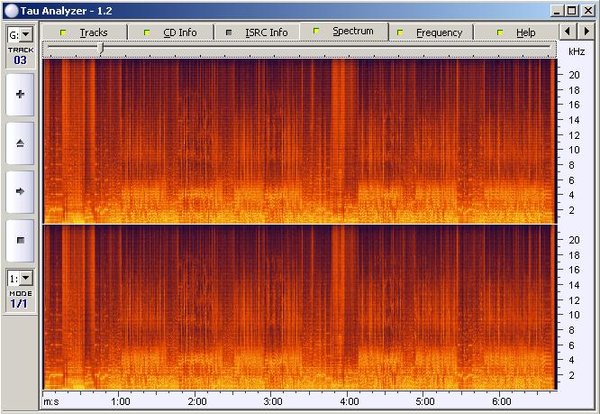The width and height of the screenshot is (600, 414).
Task: Click track number 03 display
Action: tap(20, 60)
